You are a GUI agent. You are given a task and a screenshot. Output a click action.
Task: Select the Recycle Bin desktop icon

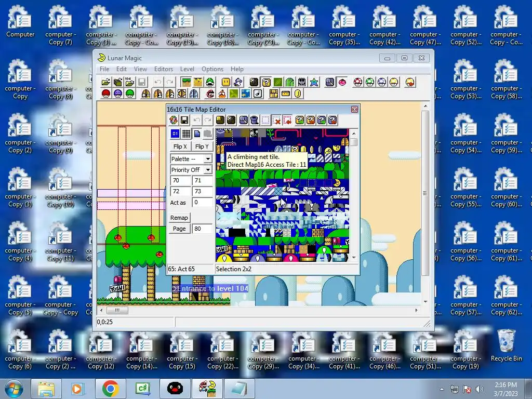(x=506, y=345)
